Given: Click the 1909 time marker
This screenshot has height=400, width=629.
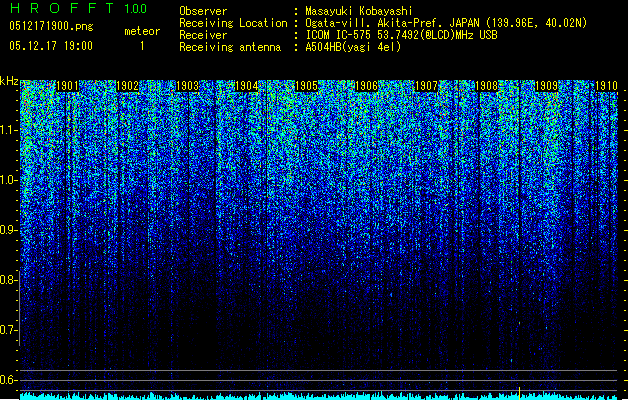Looking at the screenshot, I should 546,86.
